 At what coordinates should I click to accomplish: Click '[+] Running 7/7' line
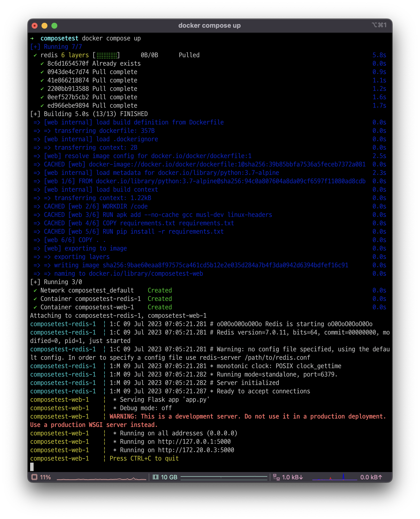[56, 47]
